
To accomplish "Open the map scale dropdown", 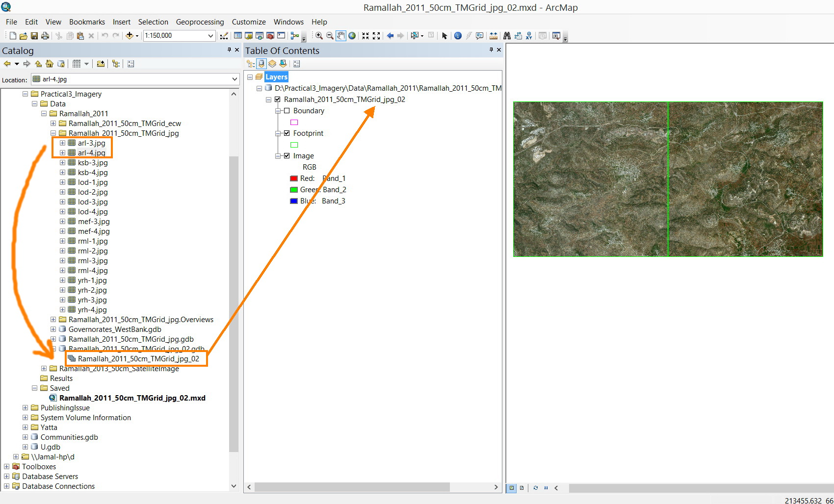I will (x=210, y=36).
